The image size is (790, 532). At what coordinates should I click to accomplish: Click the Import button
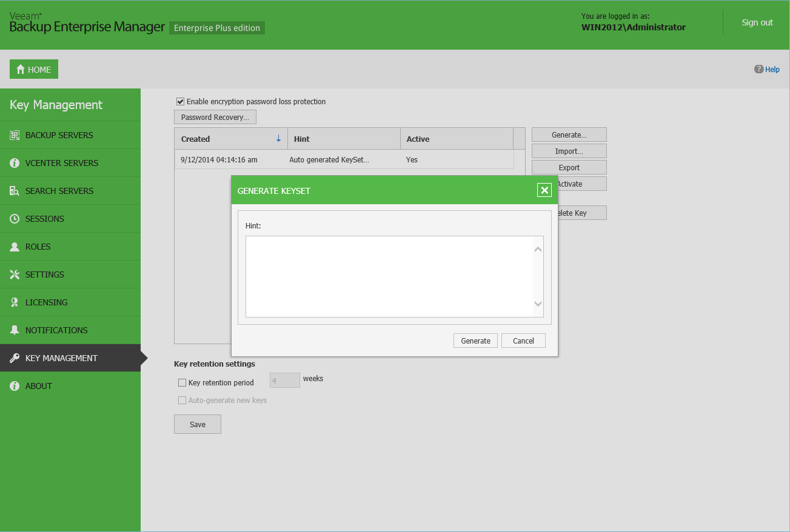[x=569, y=151]
